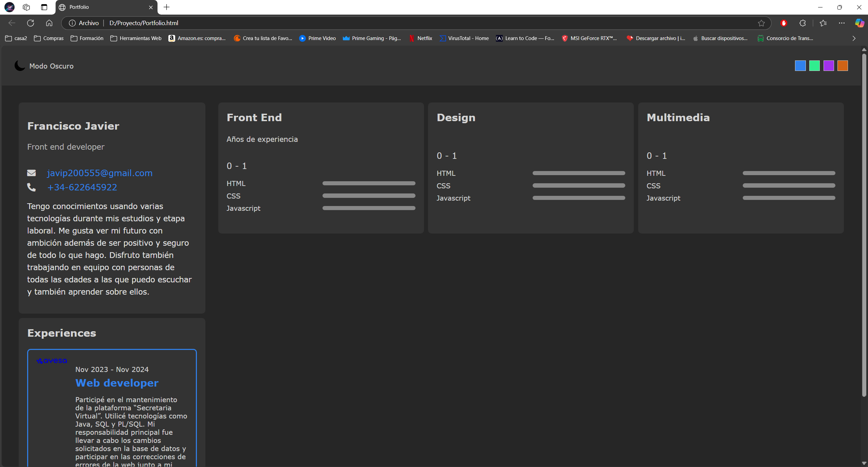Click the javip200555@gmail.com email link
This screenshot has height=467, width=868.
[99, 173]
